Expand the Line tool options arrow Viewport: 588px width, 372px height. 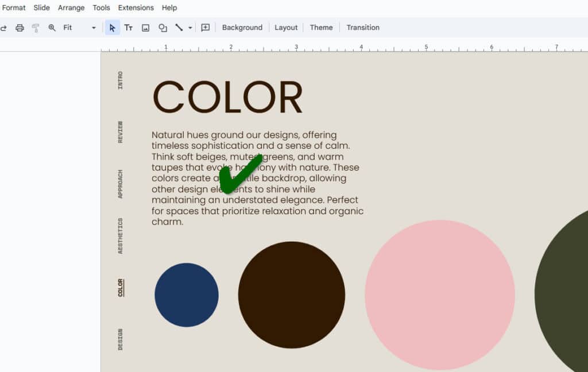pos(190,28)
